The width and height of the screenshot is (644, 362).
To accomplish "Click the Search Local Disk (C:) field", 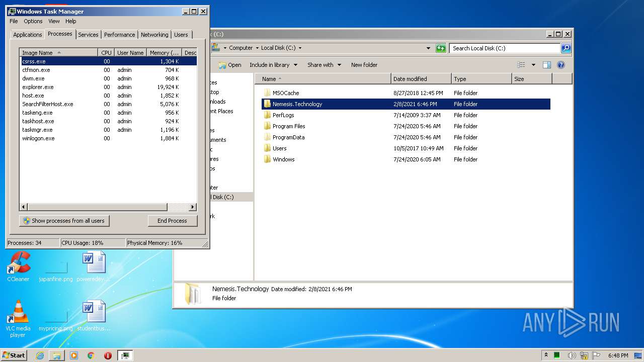I will point(505,48).
